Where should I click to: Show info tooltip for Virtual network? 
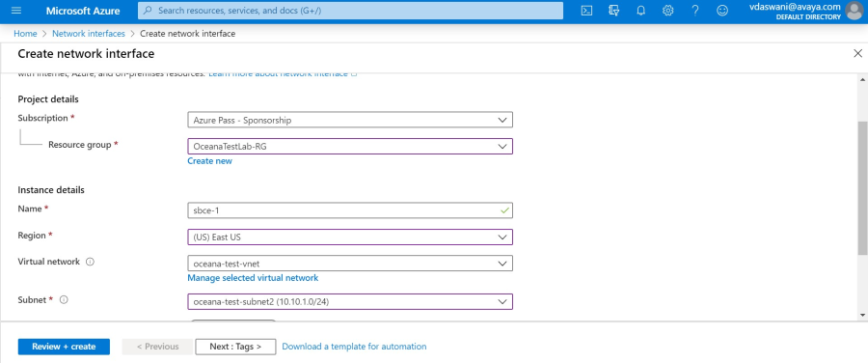pyautogui.click(x=91, y=262)
